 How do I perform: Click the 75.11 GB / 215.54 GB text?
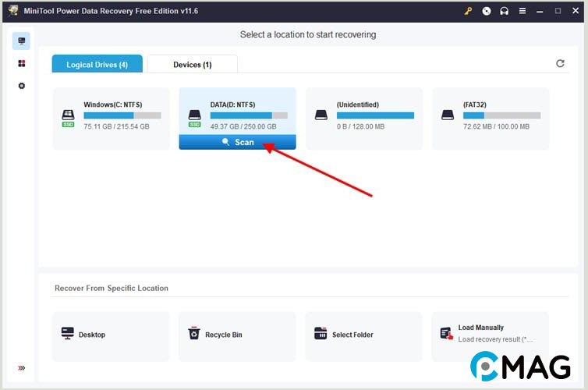pos(117,126)
